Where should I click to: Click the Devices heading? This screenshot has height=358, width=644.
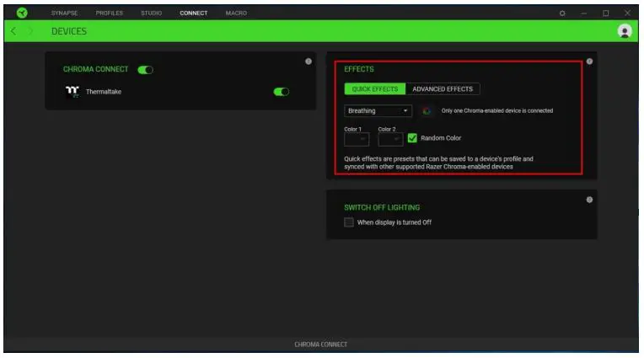tap(69, 31)
